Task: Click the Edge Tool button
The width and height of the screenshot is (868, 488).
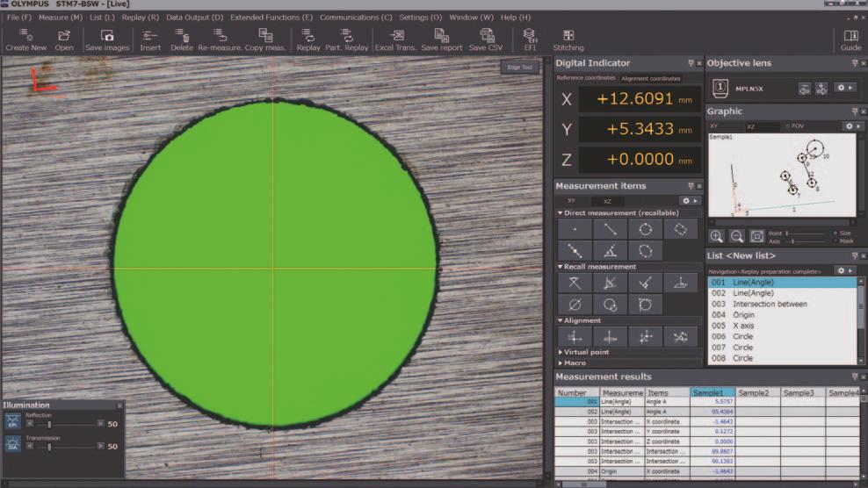Action: point(519,67)
